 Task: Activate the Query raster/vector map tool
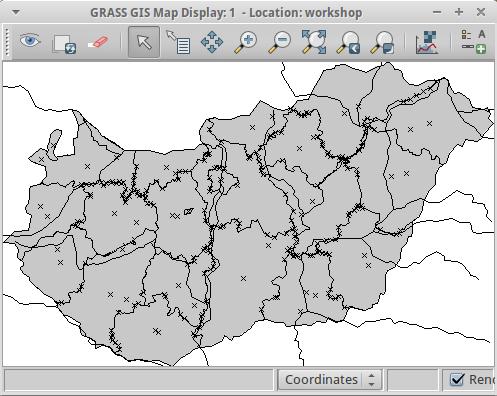179,42
